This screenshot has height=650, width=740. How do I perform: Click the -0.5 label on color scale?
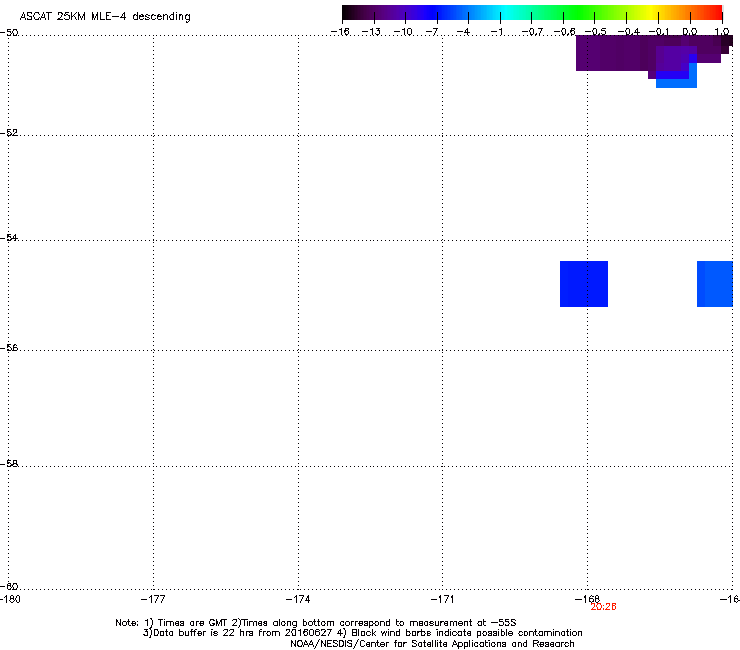[x=596, y=32]
